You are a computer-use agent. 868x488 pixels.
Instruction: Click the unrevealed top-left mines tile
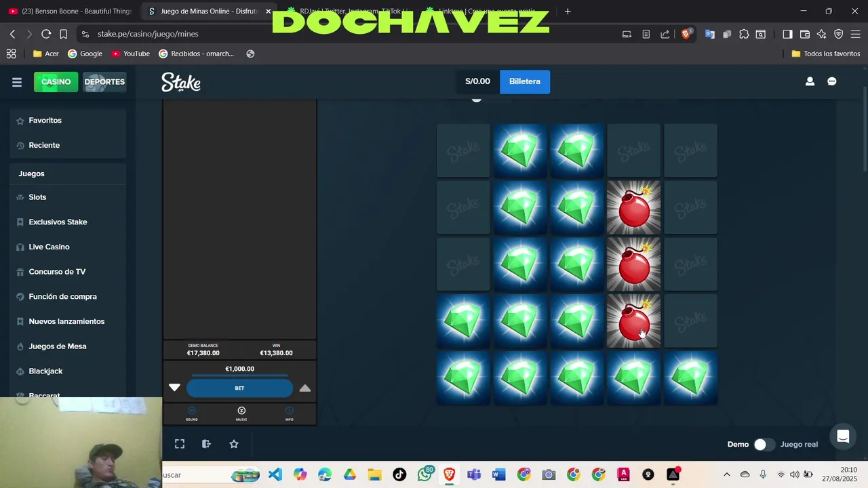point(463,150)
